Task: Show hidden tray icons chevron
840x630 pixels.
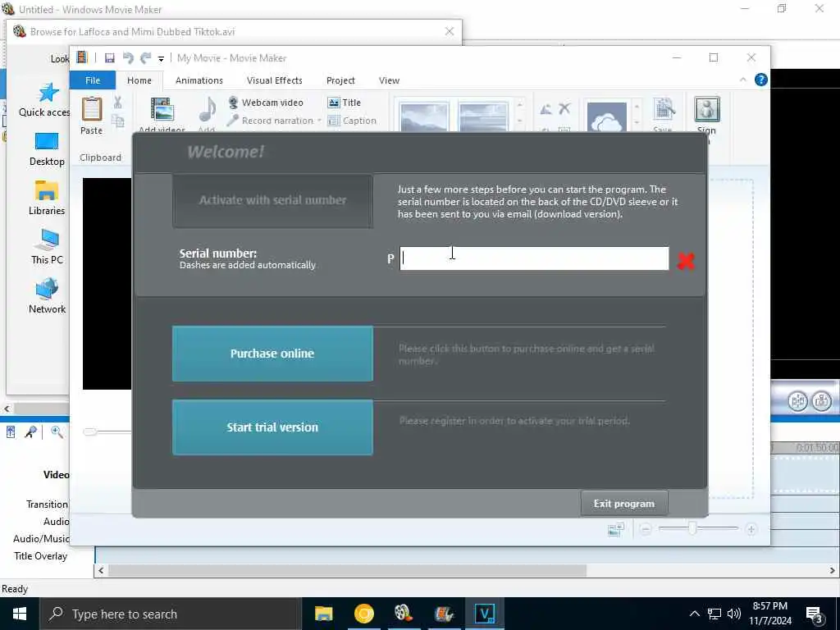Action: [694, 614]
